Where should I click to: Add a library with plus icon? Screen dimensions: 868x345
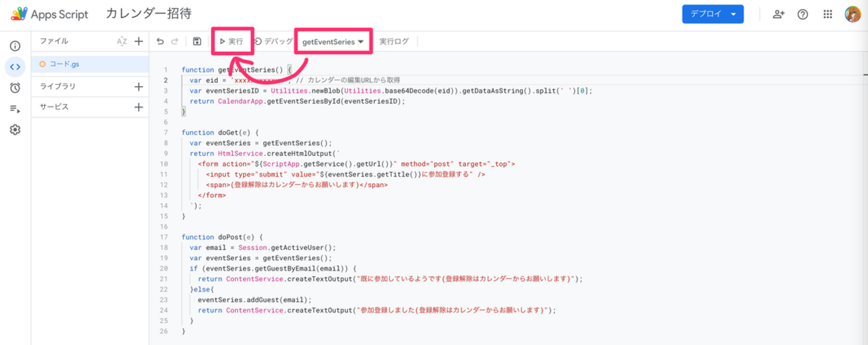point(138,86)
